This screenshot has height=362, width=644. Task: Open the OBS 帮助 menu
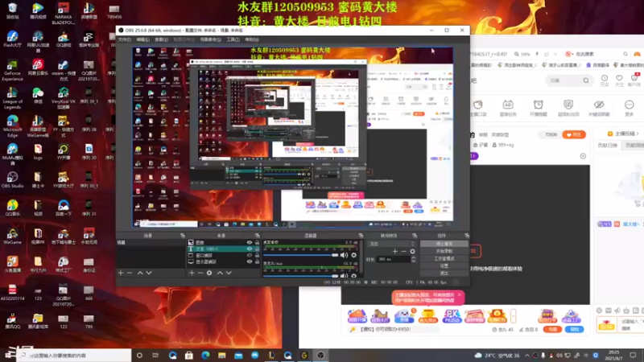(252, 39)
